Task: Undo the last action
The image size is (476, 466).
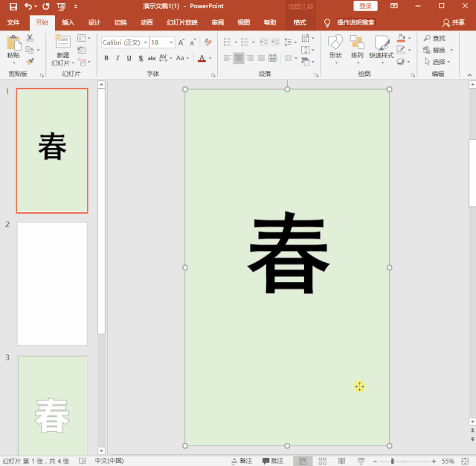Action: pyautogui.click(x=28, y=7)
